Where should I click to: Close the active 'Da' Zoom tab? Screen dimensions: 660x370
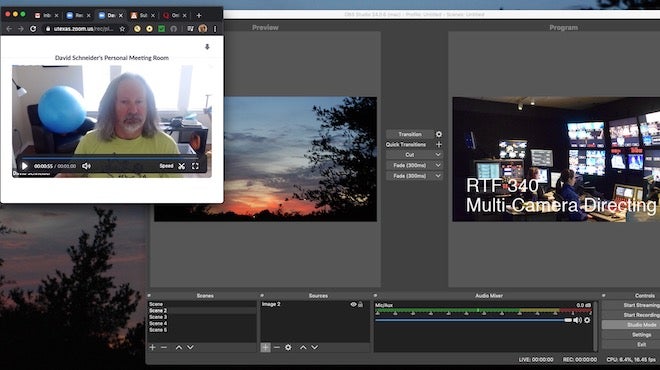(x=120, y=15)
